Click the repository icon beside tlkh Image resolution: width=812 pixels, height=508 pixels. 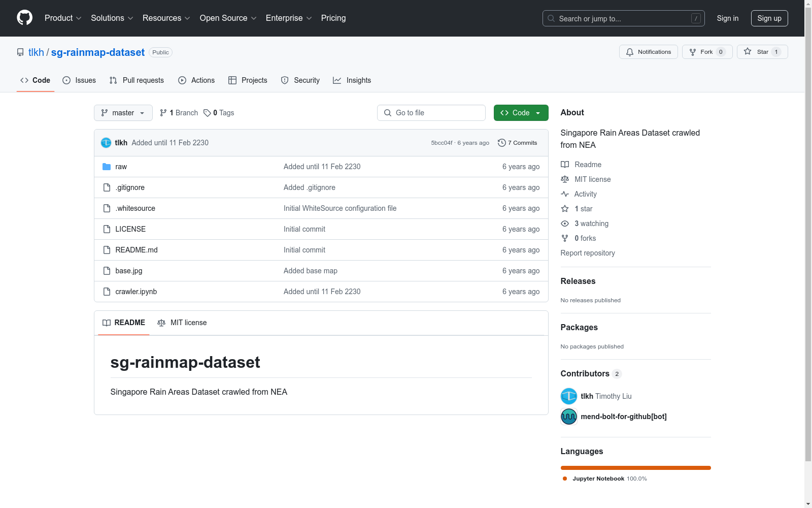tap(20, 52)
